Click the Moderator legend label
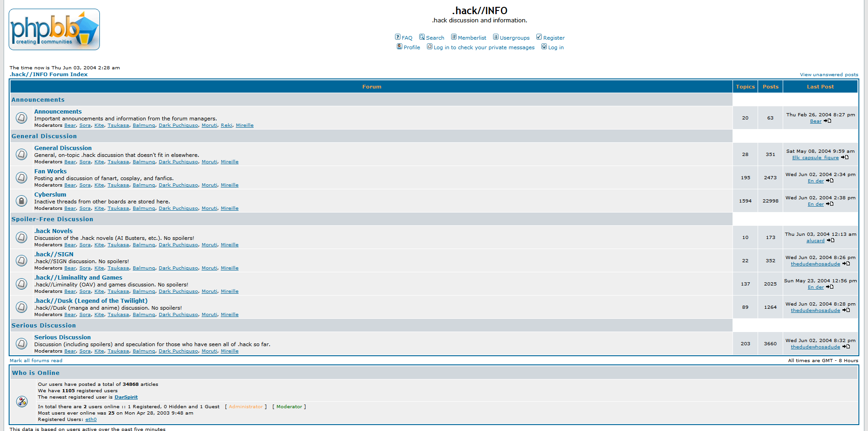 [x=289, y=407]
